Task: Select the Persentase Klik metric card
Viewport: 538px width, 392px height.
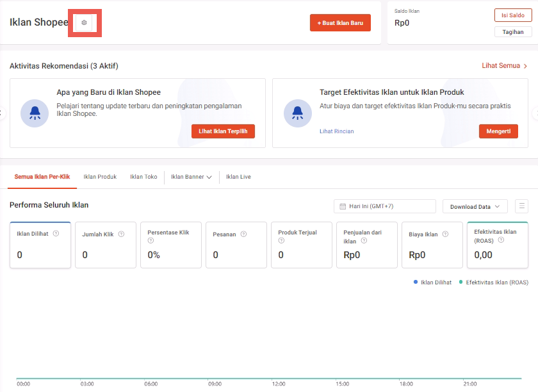Action: [x=171, y=245]
